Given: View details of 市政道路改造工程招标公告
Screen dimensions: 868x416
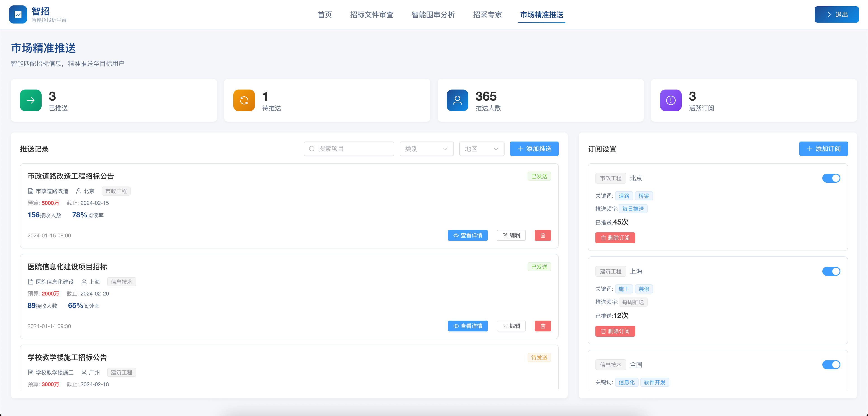Looking at the screenshot, I should coord(468,235).
